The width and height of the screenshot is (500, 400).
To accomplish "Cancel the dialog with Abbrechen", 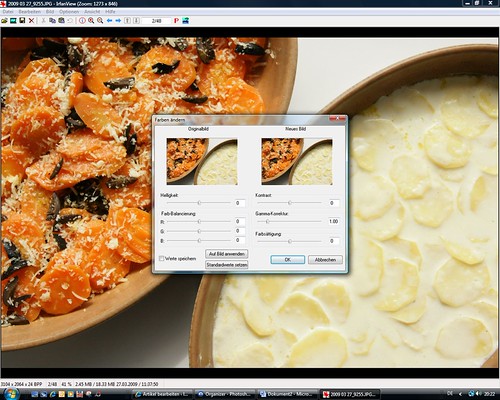I will tap(325, 260).
